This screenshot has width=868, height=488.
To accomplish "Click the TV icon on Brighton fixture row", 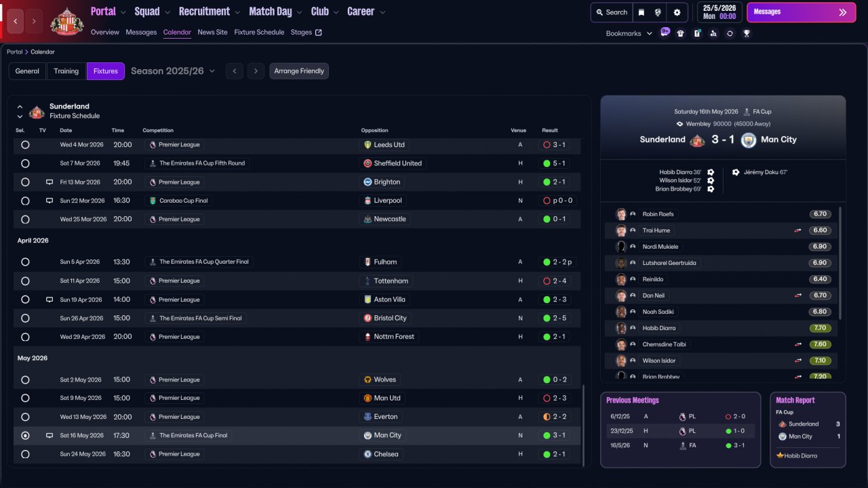I will point(49,182).
